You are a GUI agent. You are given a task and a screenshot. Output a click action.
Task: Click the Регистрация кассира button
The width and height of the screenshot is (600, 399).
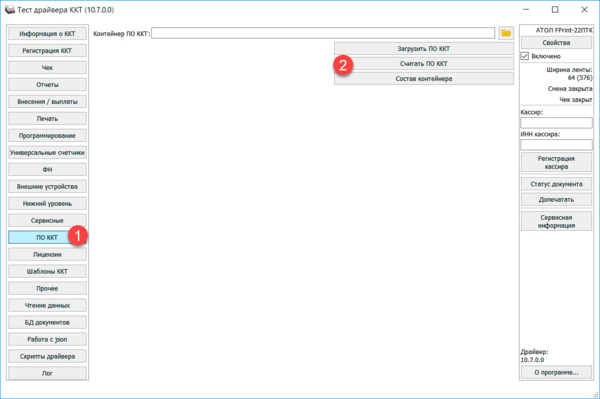click(x=556, y=162)
